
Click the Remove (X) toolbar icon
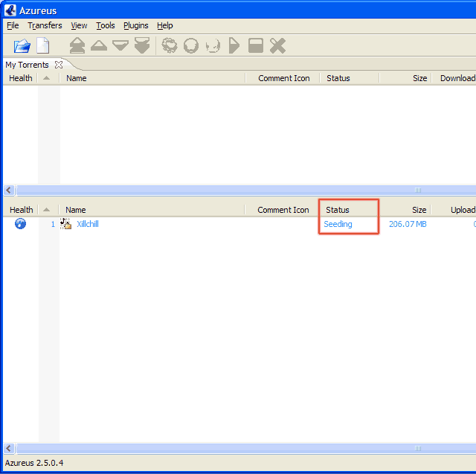277,45
